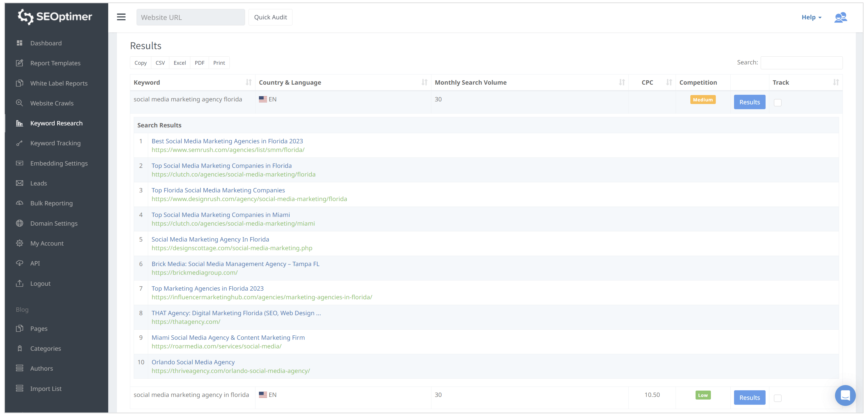868x416 pixels.
Task: Select Keyword Research menu item
Action: (56, 123)
